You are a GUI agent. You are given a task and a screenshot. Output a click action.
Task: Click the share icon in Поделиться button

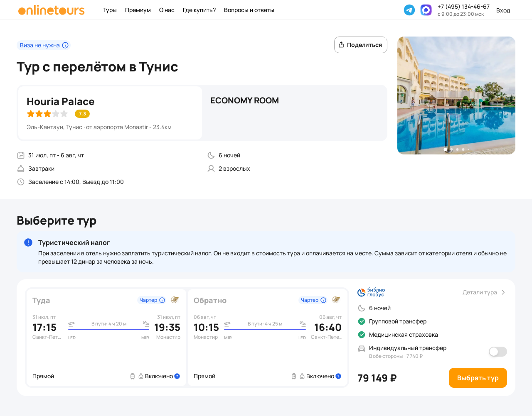coord(341,45)
